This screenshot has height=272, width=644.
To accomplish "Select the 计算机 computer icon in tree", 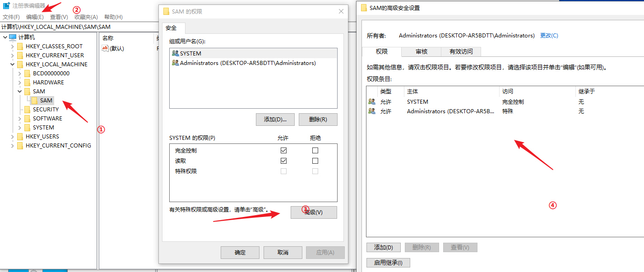I will click(13, 37).
